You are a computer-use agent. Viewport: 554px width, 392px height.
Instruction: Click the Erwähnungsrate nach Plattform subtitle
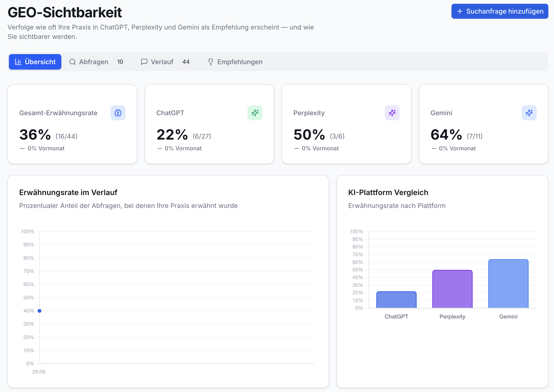click(397, 206)
